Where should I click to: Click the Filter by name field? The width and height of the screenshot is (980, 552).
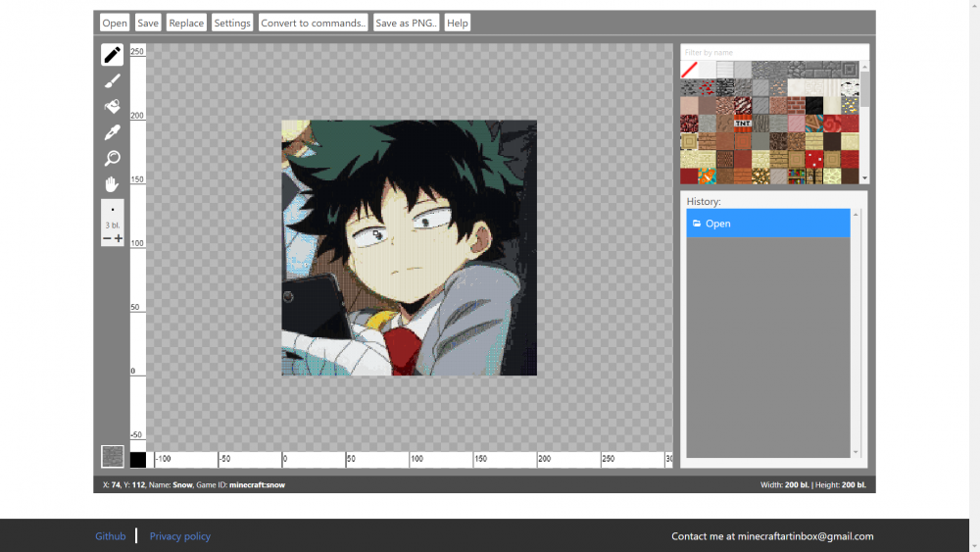[774, 52]
